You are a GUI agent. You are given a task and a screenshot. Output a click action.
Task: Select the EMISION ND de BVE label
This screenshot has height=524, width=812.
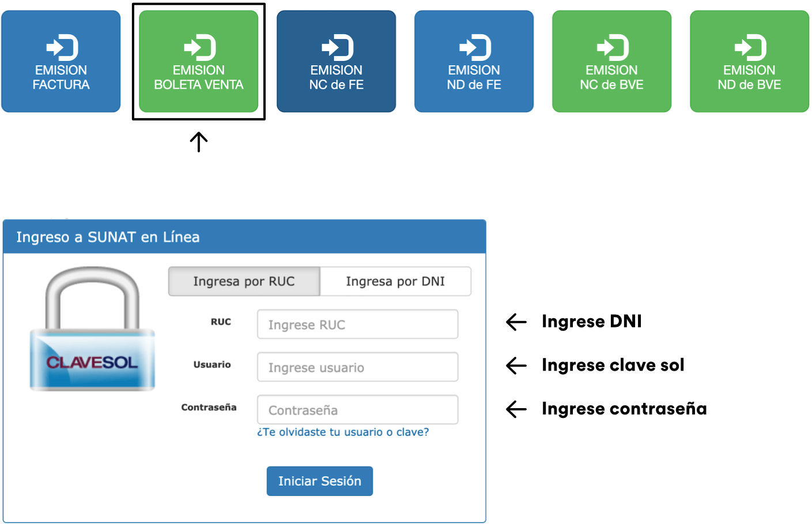[750, 78]
